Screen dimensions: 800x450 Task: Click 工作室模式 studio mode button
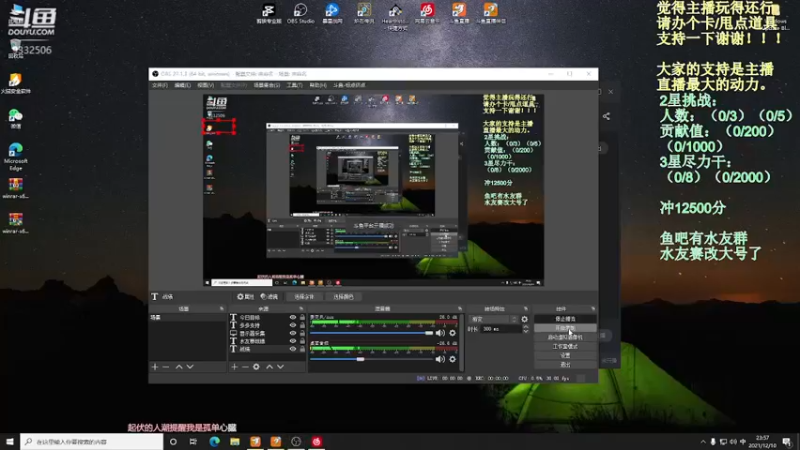(x=565, y=346)
